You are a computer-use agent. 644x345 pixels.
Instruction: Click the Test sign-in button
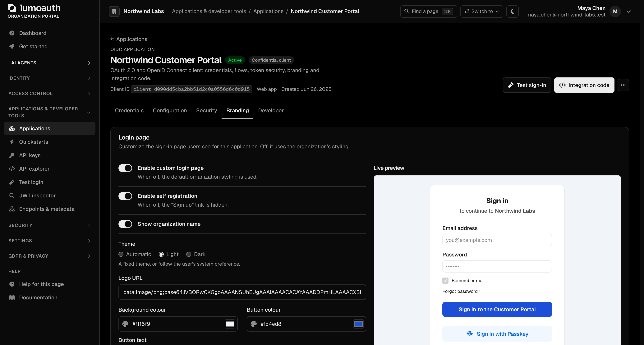coord(527,85)
